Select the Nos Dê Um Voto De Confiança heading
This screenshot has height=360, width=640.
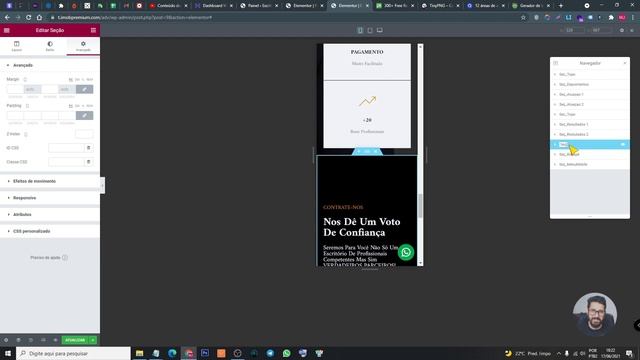(362, 227)
